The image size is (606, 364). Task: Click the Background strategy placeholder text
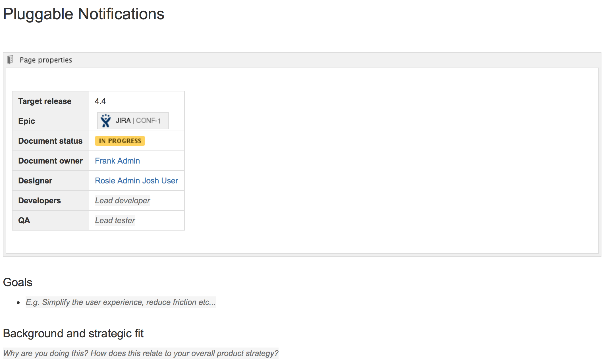coord(140,353)
